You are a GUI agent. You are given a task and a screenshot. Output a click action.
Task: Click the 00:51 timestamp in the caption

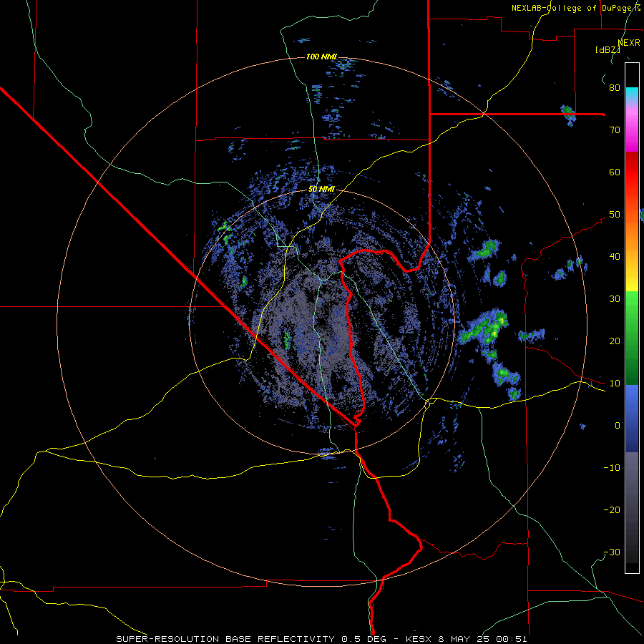point(512,639)
